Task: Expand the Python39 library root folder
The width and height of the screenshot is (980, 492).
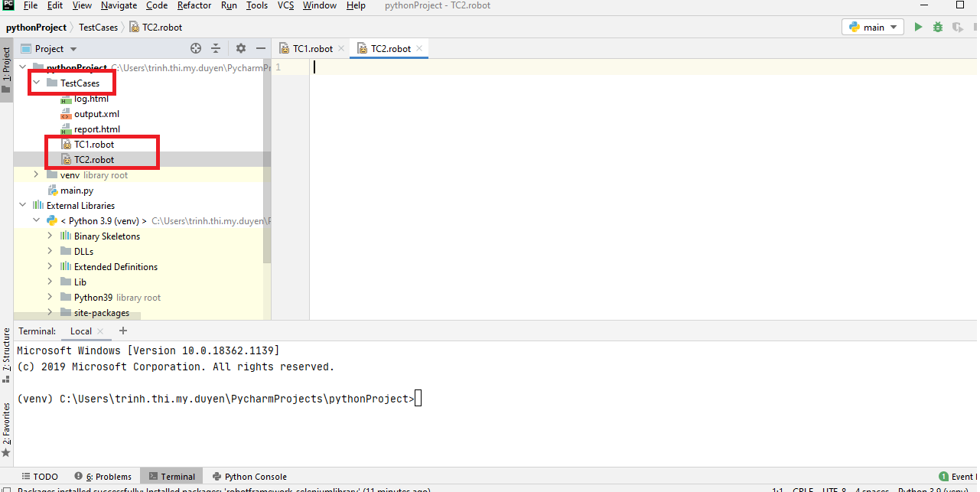Action: coord(50,297)
